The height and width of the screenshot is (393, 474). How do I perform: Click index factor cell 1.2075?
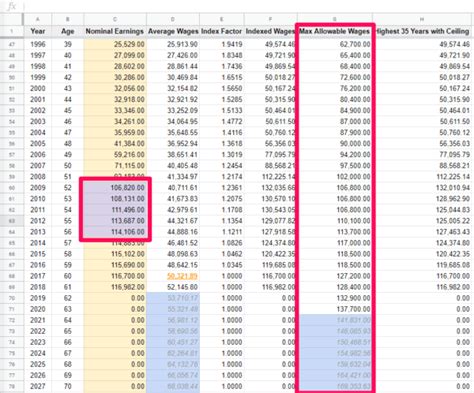click(x=222, y=199)
